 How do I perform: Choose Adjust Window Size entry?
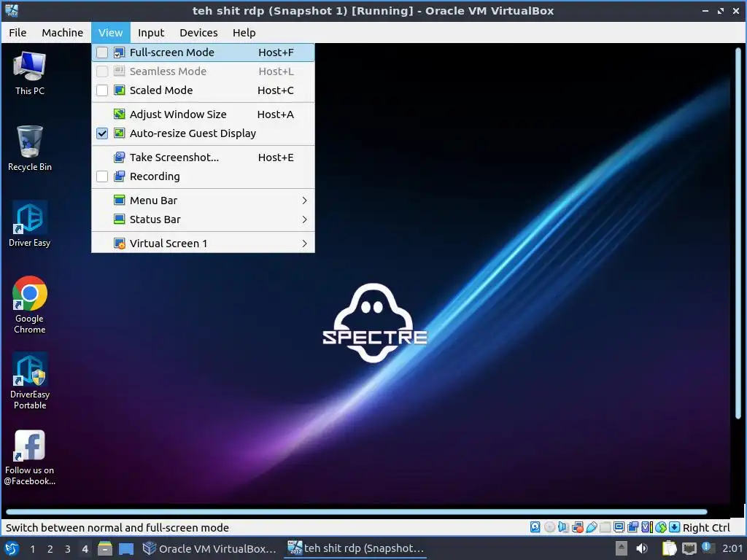203,114
